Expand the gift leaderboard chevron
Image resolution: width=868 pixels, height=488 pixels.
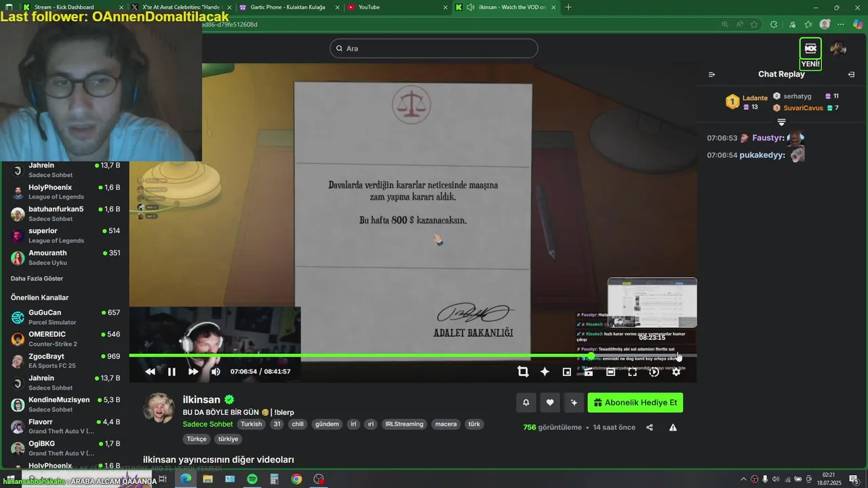[781, 122]
